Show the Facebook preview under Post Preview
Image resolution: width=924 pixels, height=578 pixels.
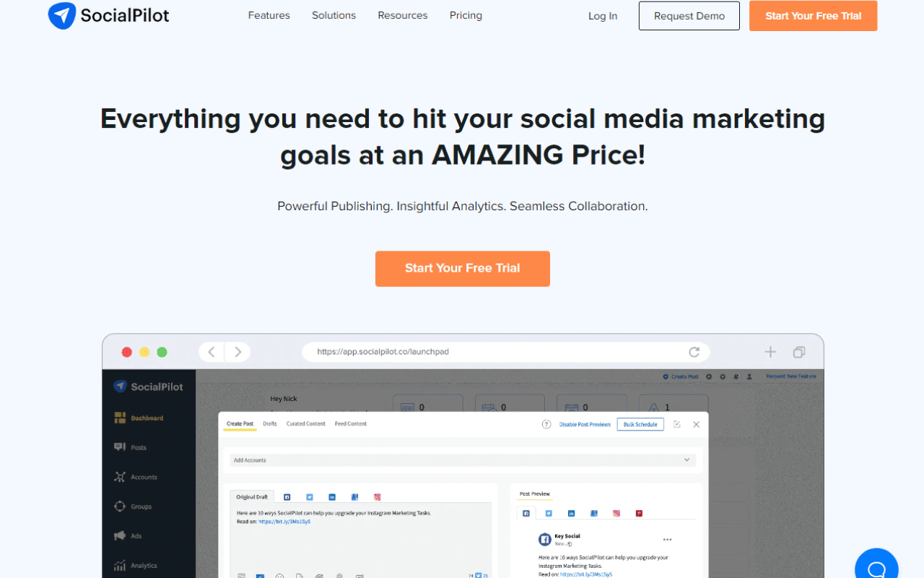(x=526, y=513)
